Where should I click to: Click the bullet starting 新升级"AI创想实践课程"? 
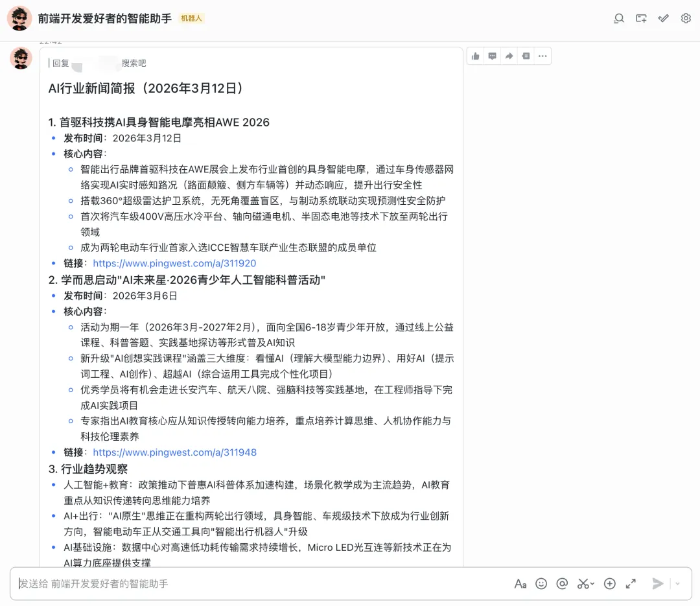click(267, 366)
